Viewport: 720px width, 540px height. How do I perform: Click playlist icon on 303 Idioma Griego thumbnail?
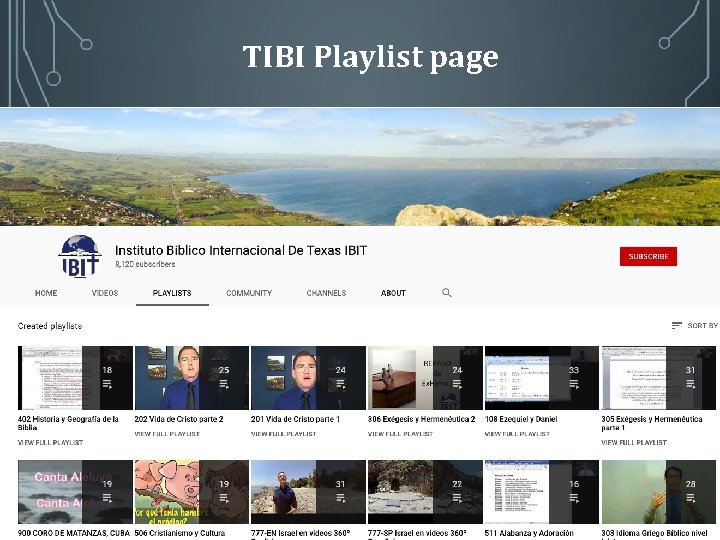690,498
